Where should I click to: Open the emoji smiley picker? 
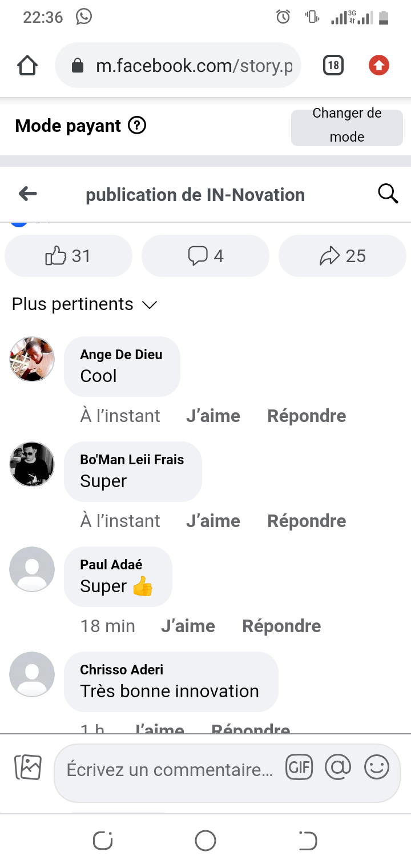click(377, 767)
